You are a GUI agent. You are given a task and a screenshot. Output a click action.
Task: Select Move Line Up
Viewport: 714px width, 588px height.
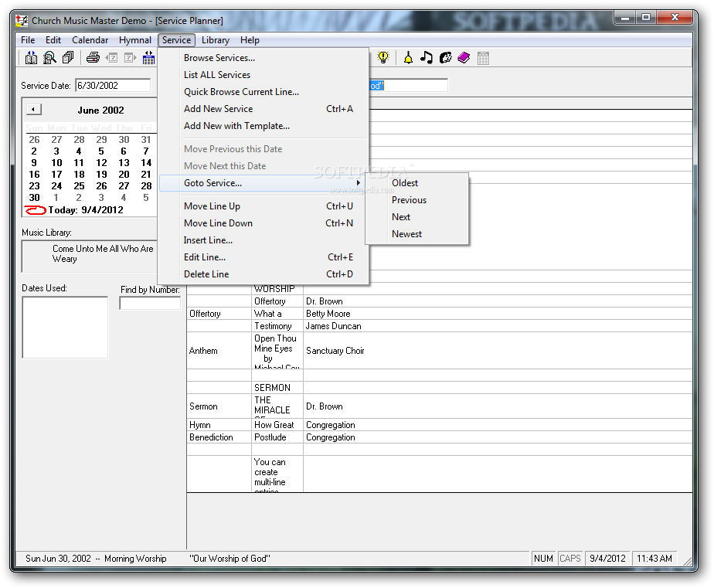pos(263,206)
